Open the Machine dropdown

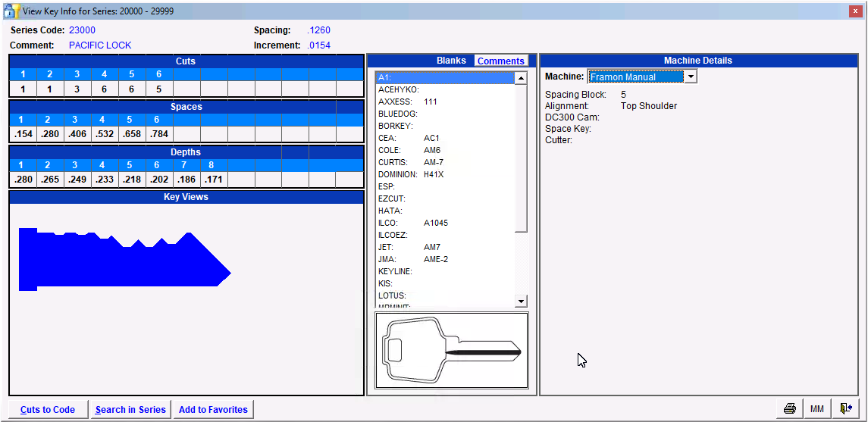(x=690, y=77)
